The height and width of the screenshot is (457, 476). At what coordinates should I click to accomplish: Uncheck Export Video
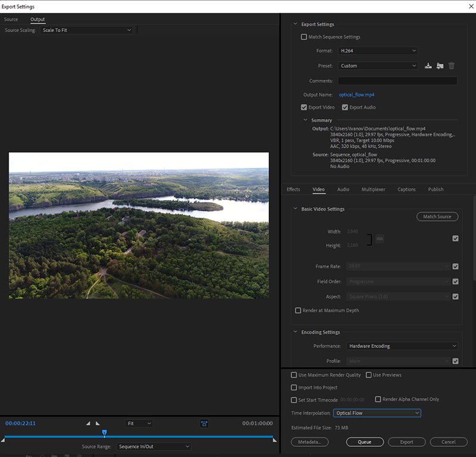click(x=304, y=107)
